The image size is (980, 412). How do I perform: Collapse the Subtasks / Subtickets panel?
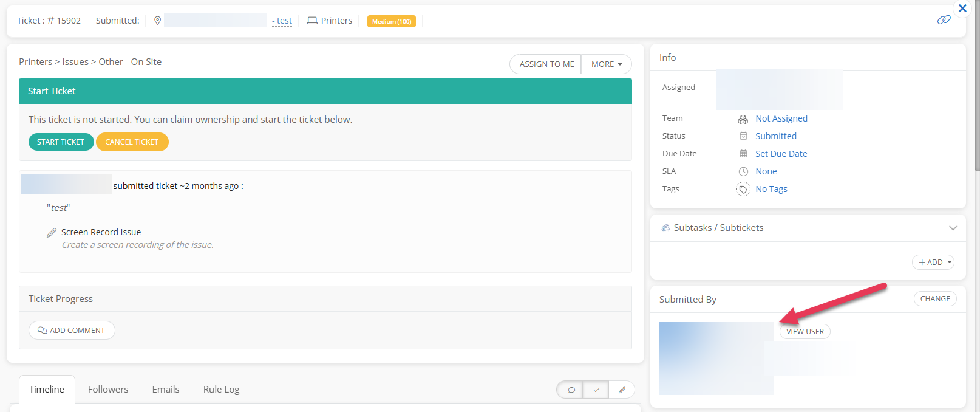(953, 228)
